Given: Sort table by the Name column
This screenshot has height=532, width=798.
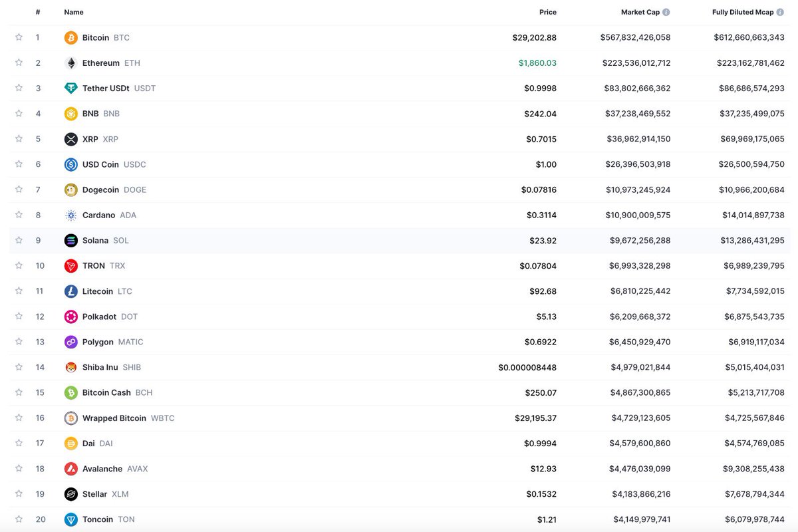Looking at the screenshot, I should [x=74, y=12].
